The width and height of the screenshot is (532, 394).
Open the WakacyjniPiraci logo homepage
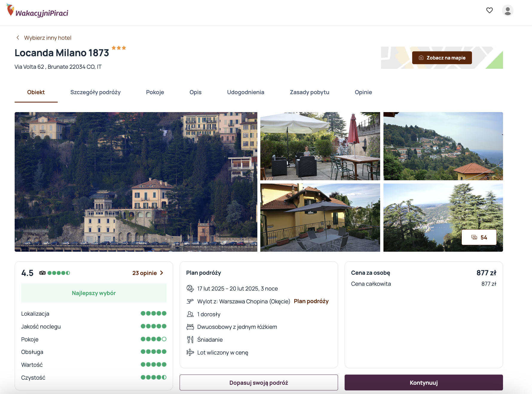tap(37, 11)
